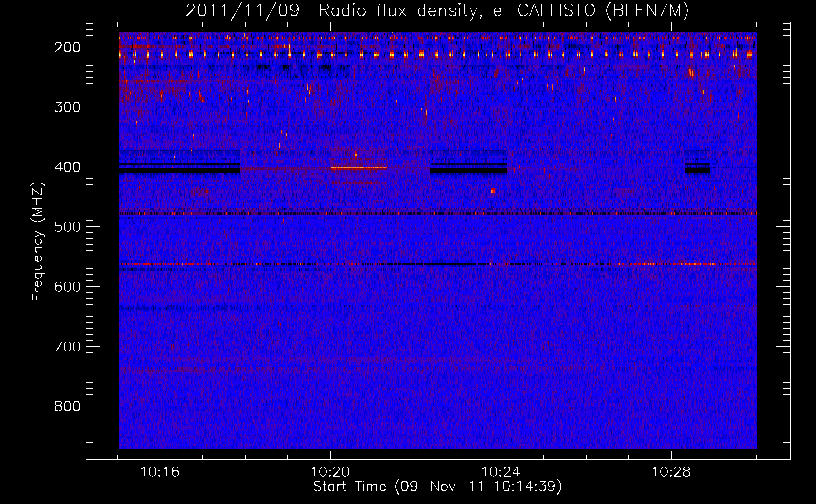Click the 10:24 time tick label
Viewport: 816px width, 504px height.
(x=501, y=472)
